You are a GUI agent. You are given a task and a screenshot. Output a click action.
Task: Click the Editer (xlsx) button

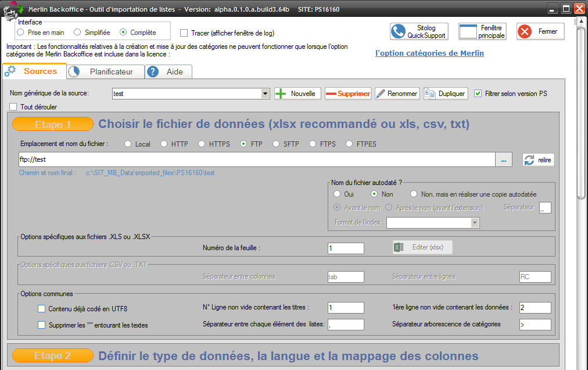click(422, 247)
